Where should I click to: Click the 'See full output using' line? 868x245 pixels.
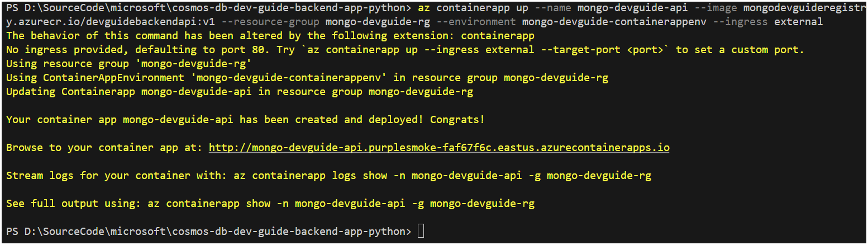coord(270,204)
